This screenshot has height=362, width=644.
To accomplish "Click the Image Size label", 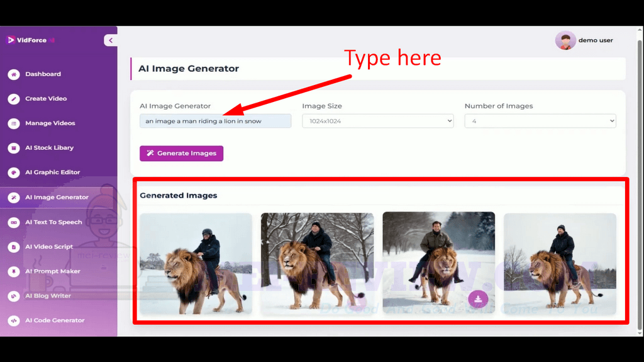I will pyautogui.click(x=322, y=106).
